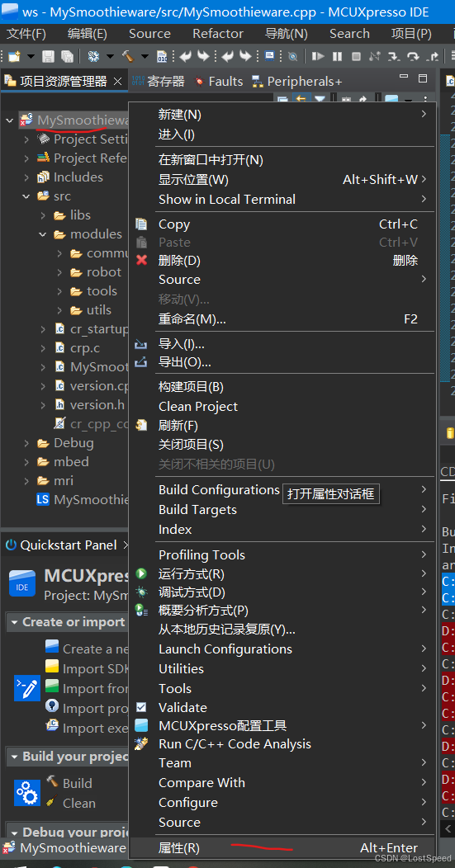Click the Step Over toolbar icon

coord(413,56)
